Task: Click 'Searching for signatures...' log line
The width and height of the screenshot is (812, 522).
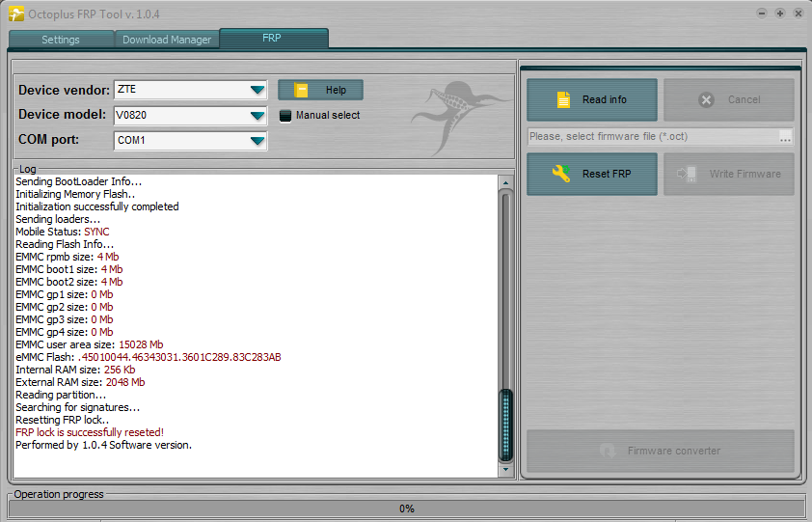Action: [x=78, y=407]
